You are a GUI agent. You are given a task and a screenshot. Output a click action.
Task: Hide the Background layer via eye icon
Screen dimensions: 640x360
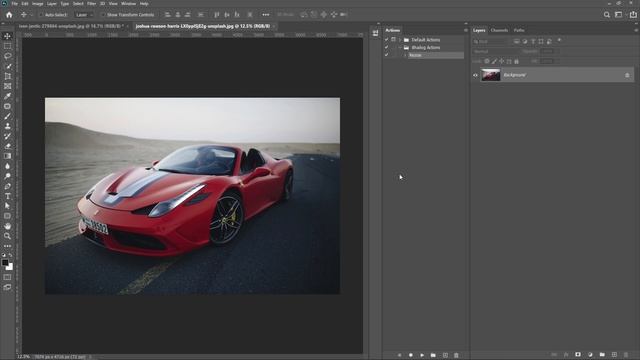point(475,75)
